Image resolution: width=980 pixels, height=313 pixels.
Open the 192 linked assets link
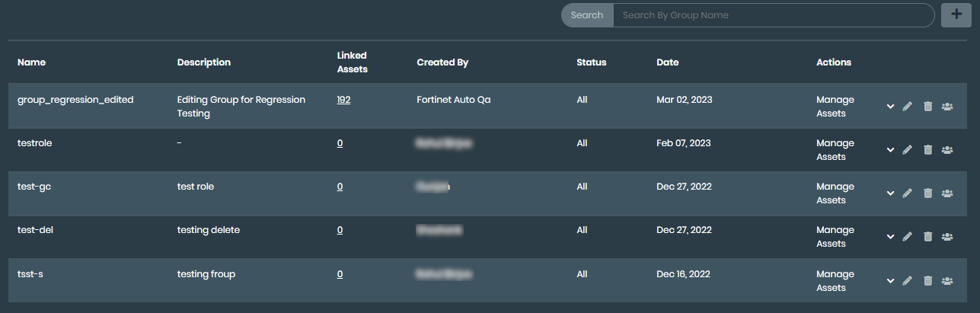(343, 100)
